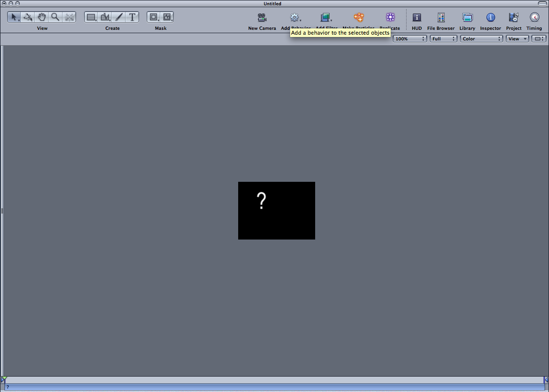Toggle the HUD panel

(x=417, y=18)
